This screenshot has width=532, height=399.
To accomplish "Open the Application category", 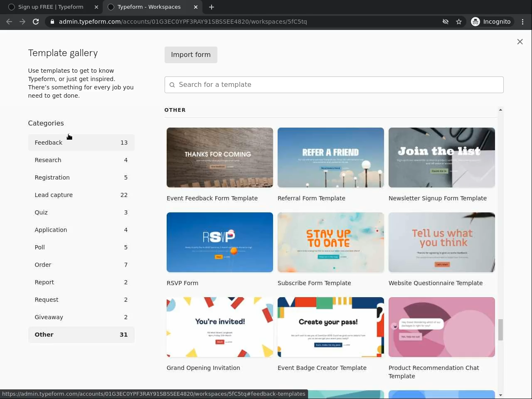I will point(81,230).
